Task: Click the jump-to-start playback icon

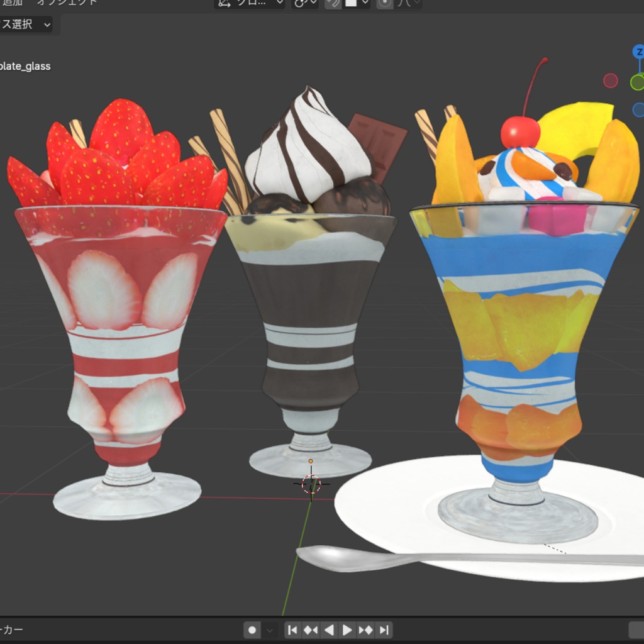Action: click(x=293, y=630)
